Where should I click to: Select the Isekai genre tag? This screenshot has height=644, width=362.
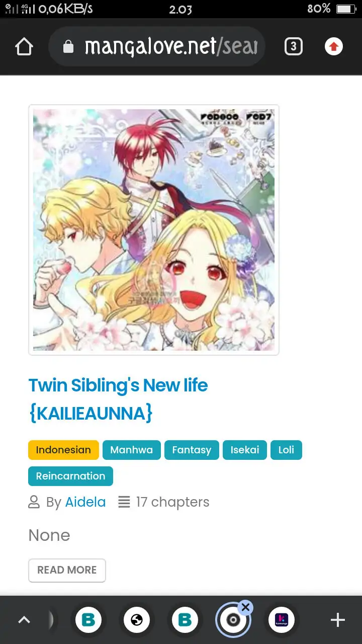(x=245, y=450)
